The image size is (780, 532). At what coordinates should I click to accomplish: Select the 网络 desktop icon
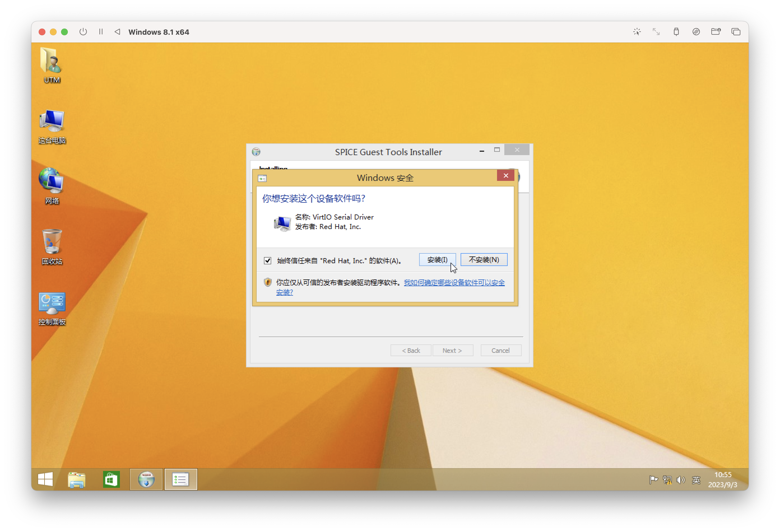click(52, 186)
